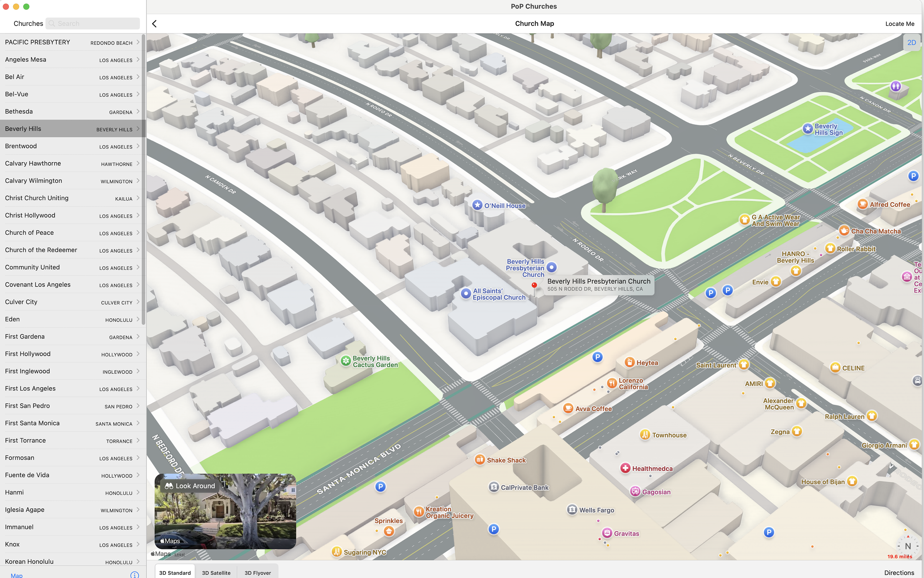The height and width of the screenshot is (578, 924).
Task: Click the Healthmedca medical marker
Action: [x=625, y=468]
